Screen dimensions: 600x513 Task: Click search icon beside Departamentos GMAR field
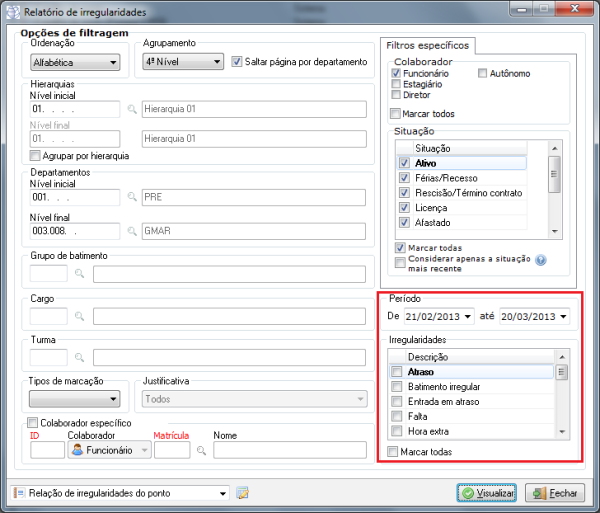click(132, 230)
